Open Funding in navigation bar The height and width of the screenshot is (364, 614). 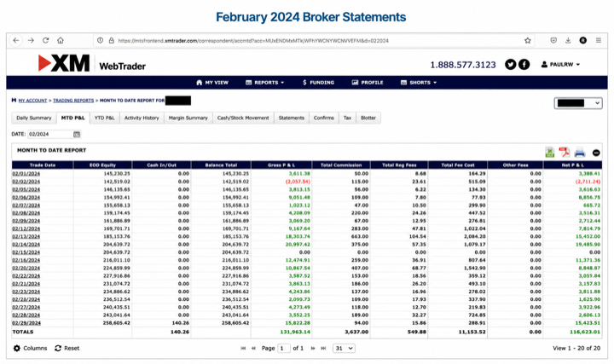pyautogui.click(x=318, y=83)
